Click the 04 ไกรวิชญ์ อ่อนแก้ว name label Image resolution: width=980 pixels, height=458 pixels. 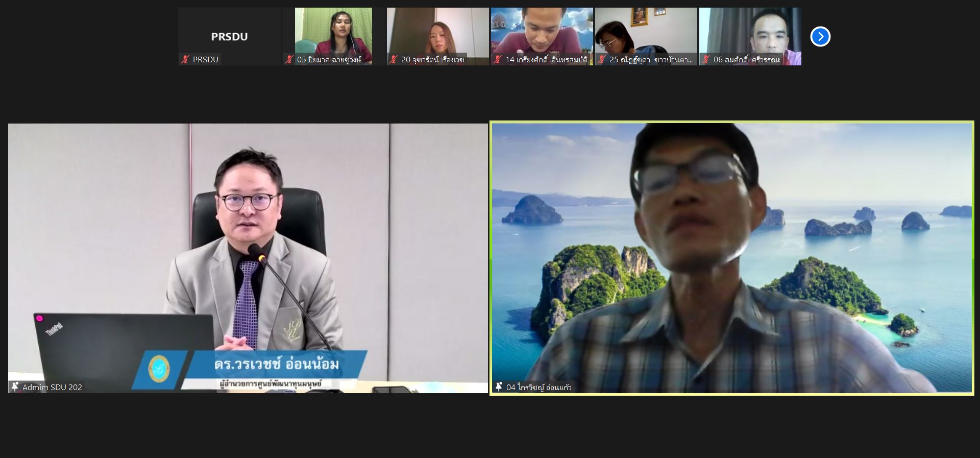pos(539,388)
